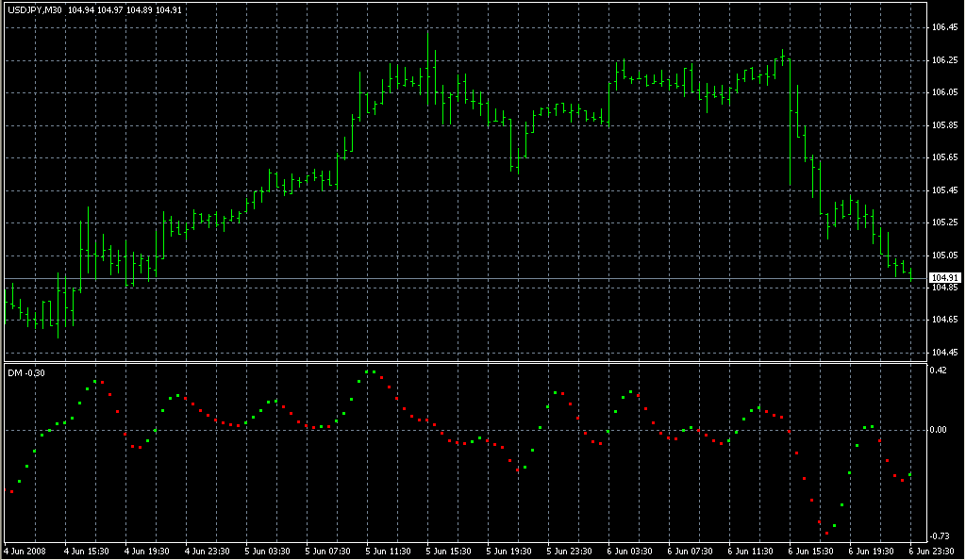Click the 106.45 price axis label

tap(944, 27)
